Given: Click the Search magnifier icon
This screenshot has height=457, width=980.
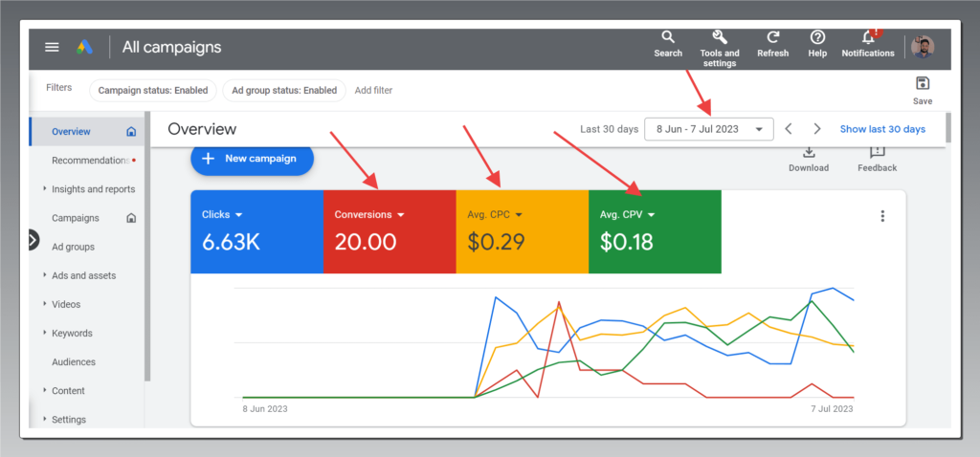Looking at the screenshot, I should 668,37.
